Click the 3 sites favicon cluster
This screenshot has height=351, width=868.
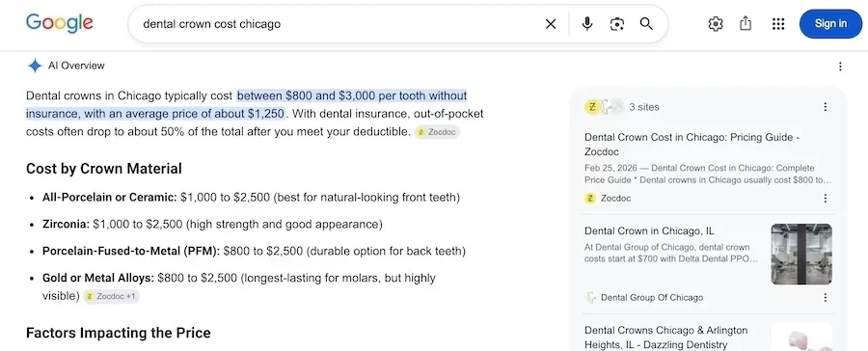(604, 107)
